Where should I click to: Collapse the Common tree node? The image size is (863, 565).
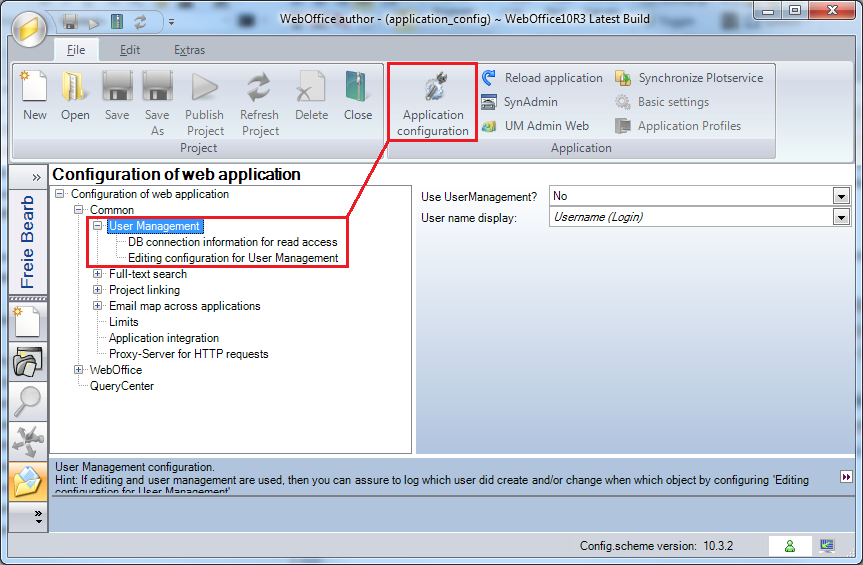pos(79,210)
